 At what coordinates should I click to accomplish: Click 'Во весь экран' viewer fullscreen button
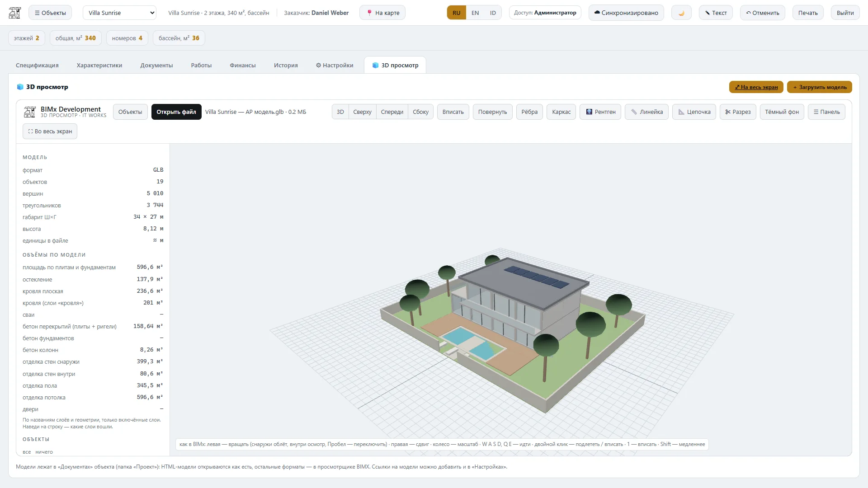pyautogui.click(x=50, y=131)
